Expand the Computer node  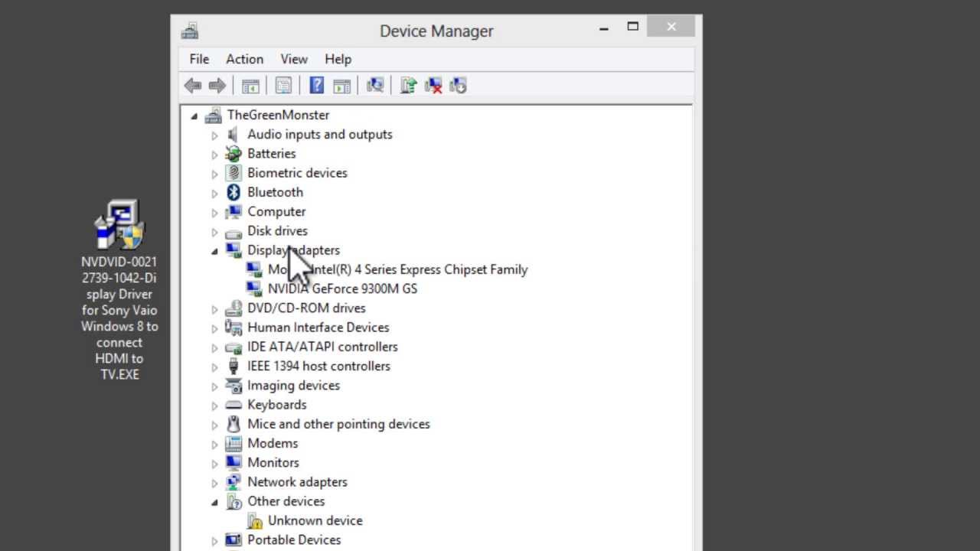[x=214, y=213]
